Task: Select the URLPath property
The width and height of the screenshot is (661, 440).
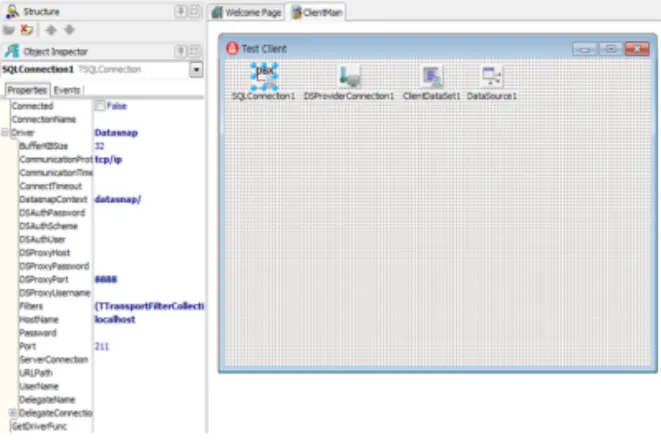Action: click(x=36, y=373)
